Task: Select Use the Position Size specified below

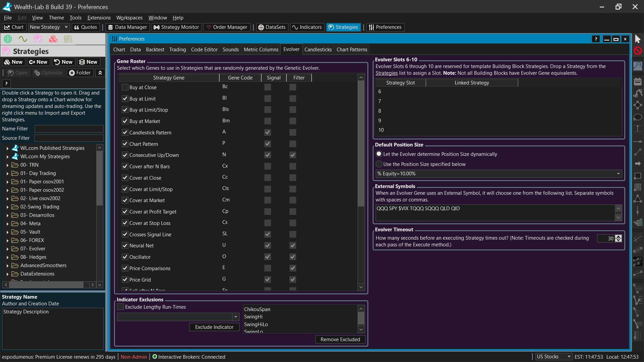Action: pyautogui.click(x=379, y=164)
